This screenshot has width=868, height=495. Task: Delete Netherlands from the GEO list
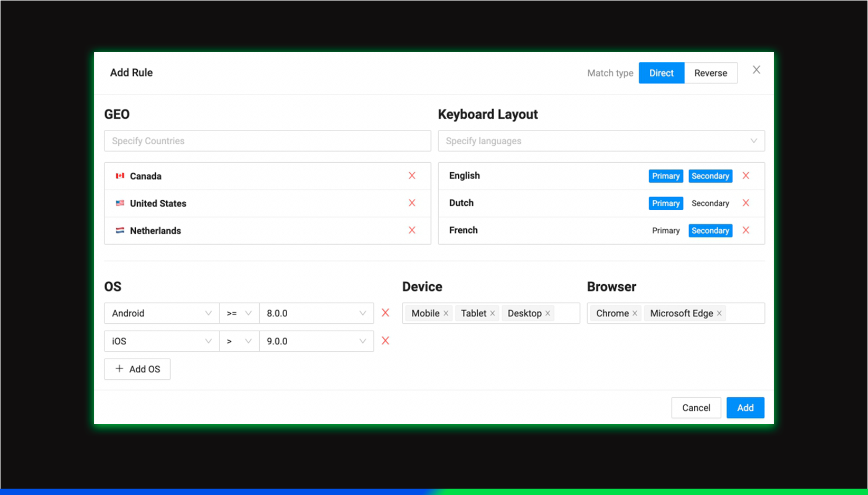pyautogui.click(x=412, y=230)
